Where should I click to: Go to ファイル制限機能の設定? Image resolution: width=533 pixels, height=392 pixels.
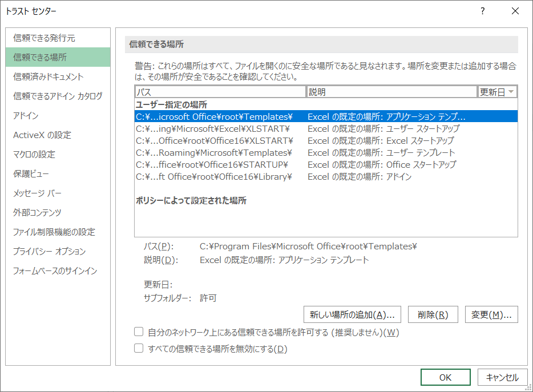click(58, 232)
